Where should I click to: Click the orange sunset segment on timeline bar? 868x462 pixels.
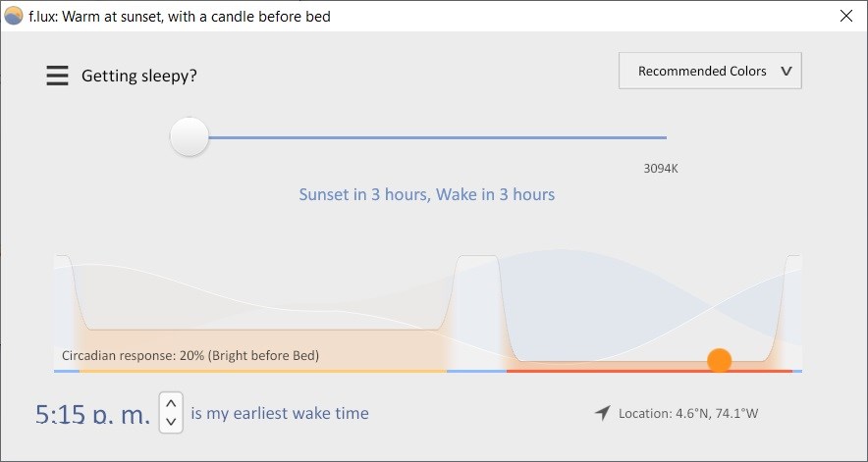[263, 371]
